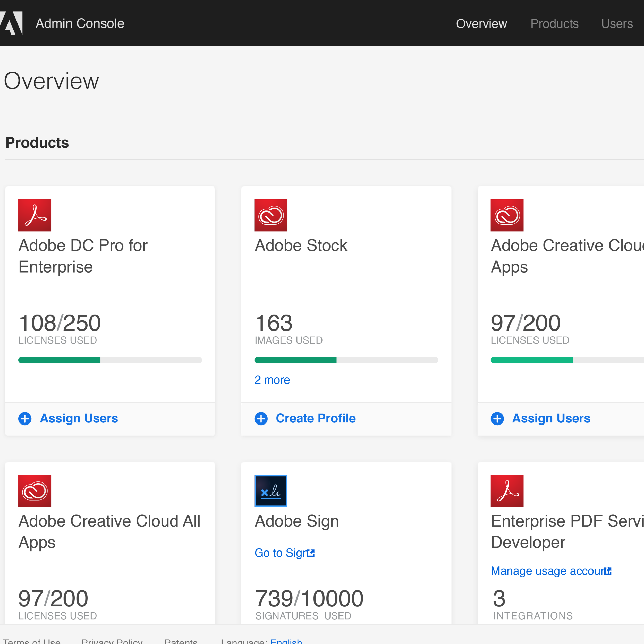Click the plus icon on Adobe DC Pro card

point(25,419)
